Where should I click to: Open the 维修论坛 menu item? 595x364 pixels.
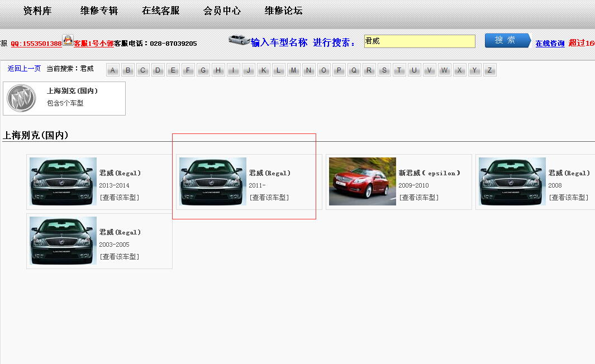[x=283, y=11]
